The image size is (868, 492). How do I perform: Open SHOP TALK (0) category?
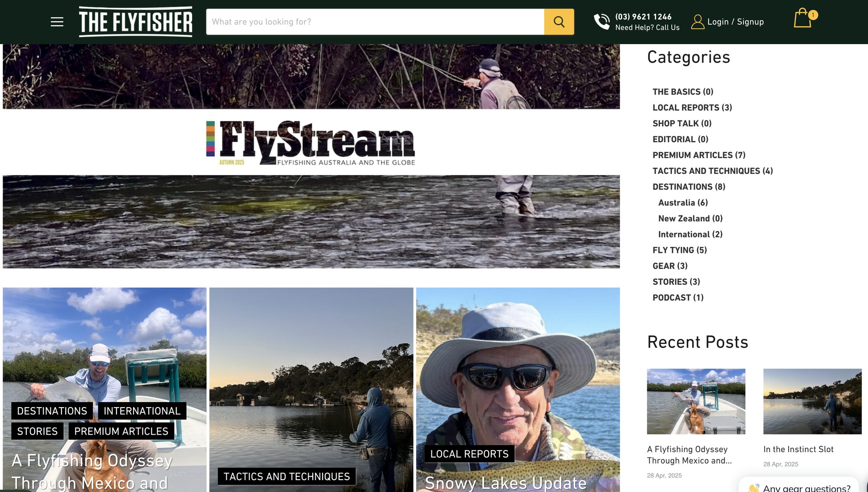682,123
